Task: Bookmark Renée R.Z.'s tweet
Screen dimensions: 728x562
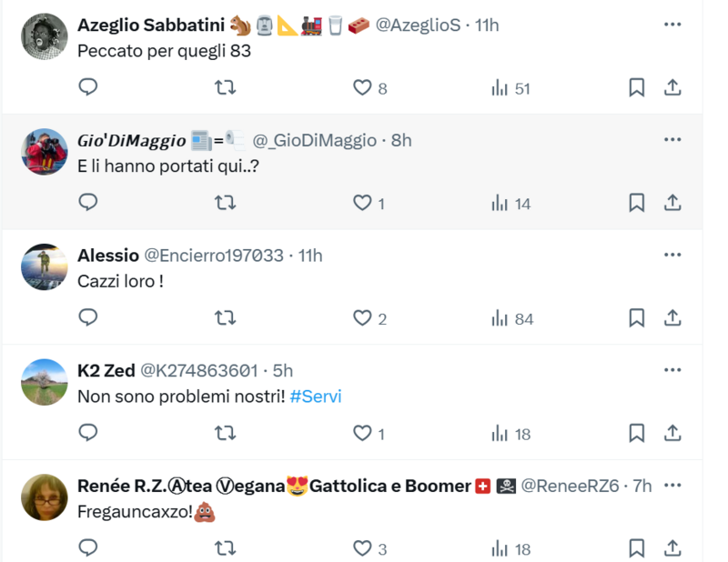Action: (x=636, y=548)
